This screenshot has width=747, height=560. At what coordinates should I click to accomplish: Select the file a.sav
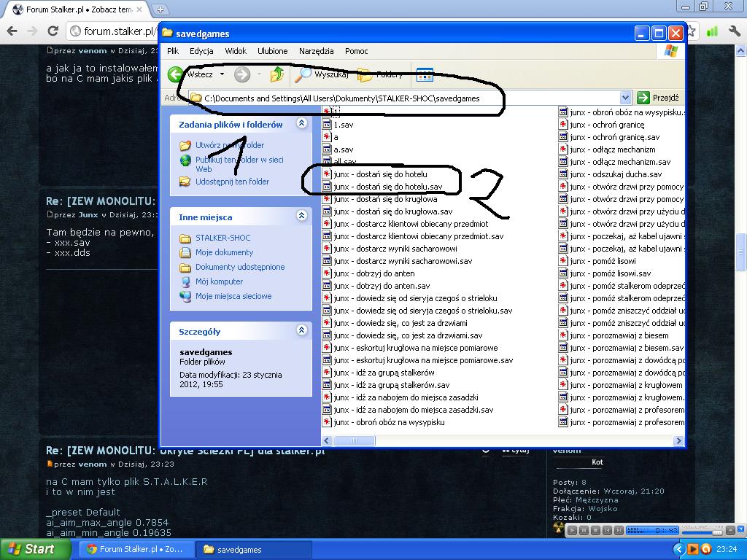click(338, 149)
